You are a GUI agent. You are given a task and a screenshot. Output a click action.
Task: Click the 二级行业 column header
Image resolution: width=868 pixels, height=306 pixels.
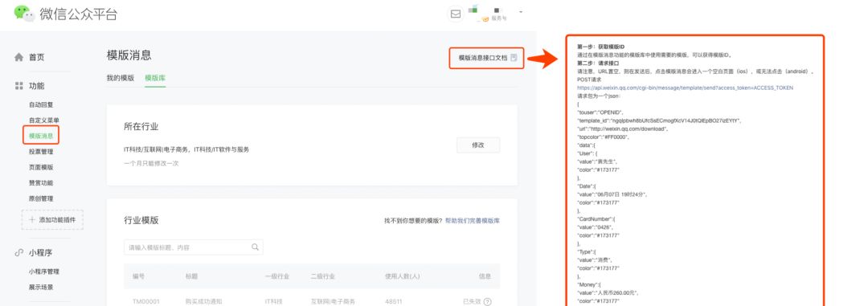click(322, 276)
